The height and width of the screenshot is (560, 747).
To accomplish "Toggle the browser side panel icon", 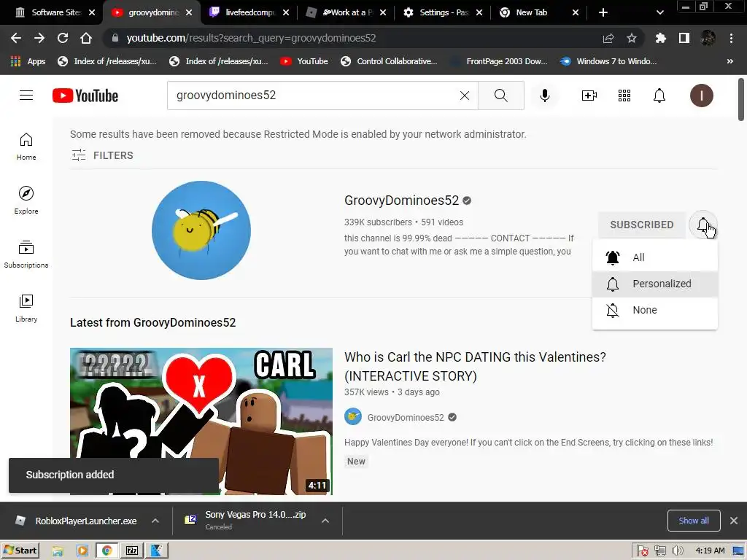I will [x=684, y=38].
